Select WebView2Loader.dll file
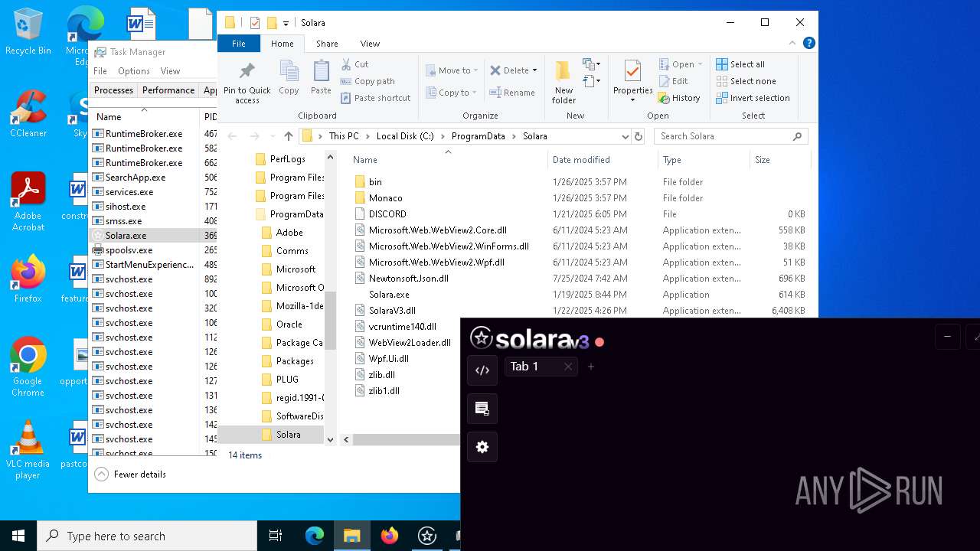The width and height of the screenshot is (980, 551). 410,343
